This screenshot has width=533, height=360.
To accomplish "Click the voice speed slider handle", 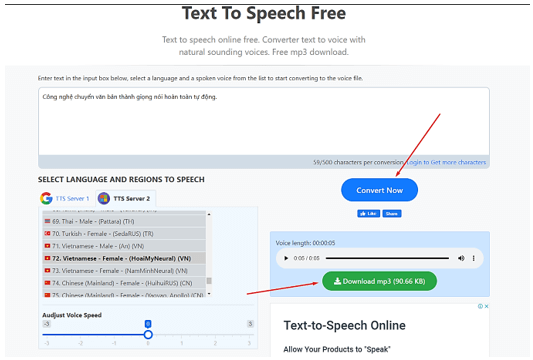I will click(x=148, y=335).
